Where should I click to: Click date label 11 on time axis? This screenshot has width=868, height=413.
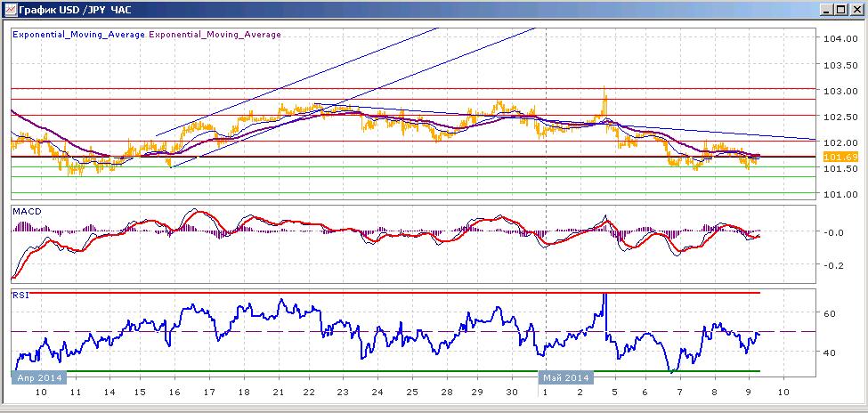[77, 392]
